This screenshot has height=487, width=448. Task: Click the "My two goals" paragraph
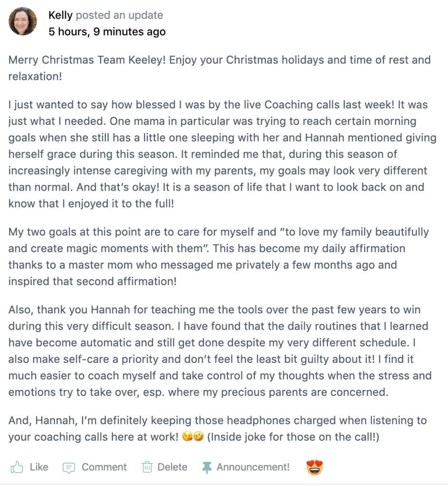click(219, 257)
